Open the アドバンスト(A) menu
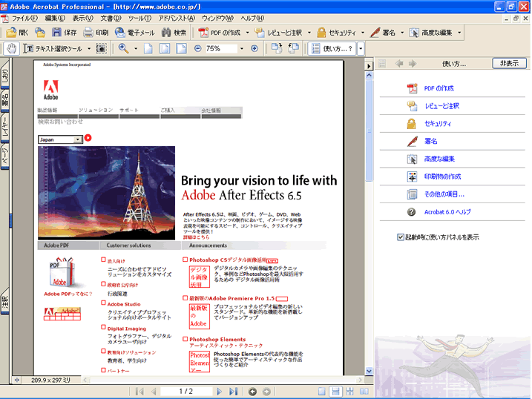This screenshot has height=399, width=532. tap(177, 18)
